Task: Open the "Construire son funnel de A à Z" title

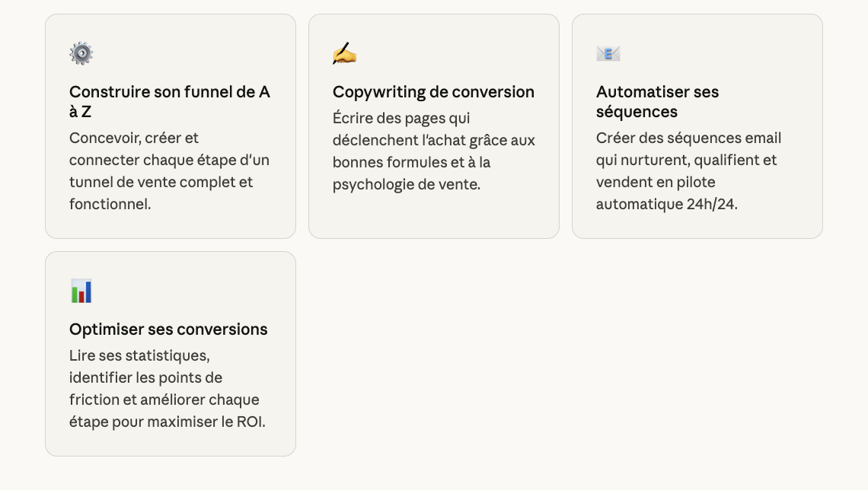Action: pos(169,102)
